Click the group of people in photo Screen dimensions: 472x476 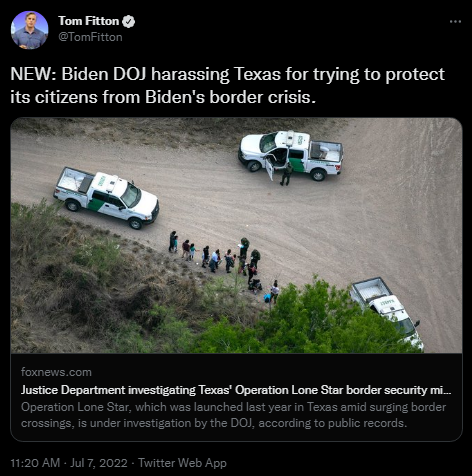(224, 264)
